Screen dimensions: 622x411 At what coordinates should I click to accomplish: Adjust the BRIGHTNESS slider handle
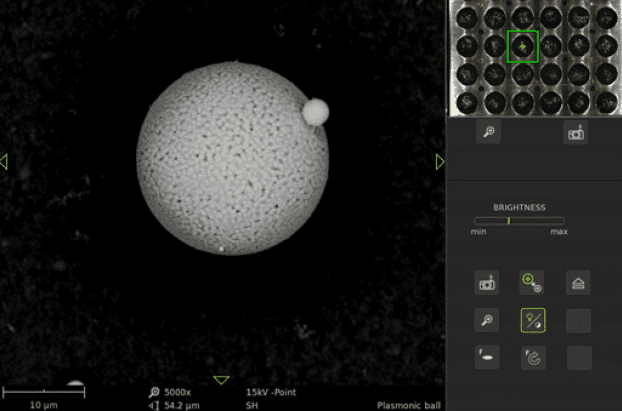(x=509, y=221)
